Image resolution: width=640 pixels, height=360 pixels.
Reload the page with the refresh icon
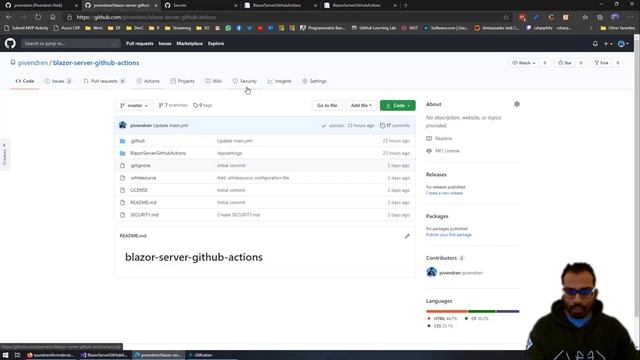click(x=38, y=17)
